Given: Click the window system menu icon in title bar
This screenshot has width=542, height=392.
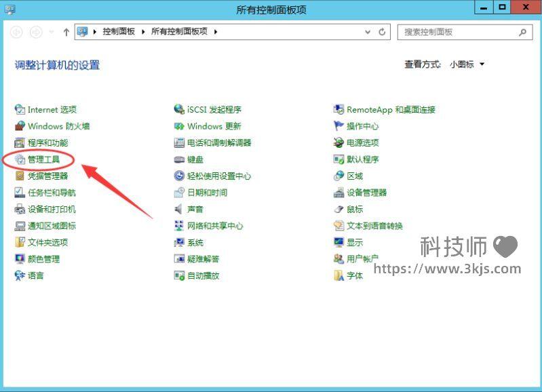Looking at the screenshot, I should 10,9.
